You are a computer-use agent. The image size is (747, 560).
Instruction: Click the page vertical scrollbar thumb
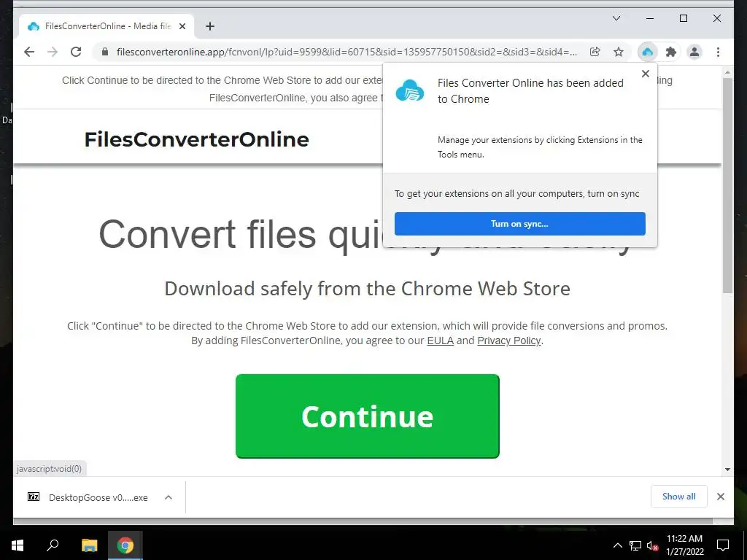click(727, 186)
